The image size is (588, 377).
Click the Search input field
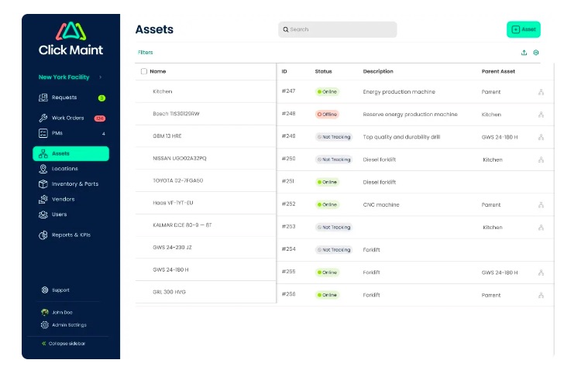tap(337, 29)
